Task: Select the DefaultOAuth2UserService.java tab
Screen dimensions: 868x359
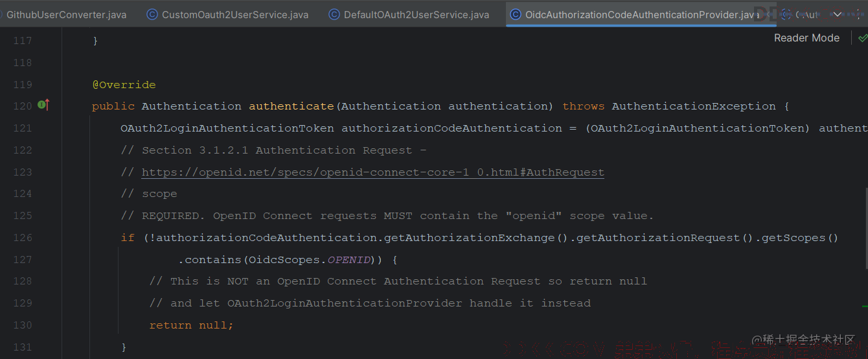Action: pyautogui.click(x=416, y=14)
